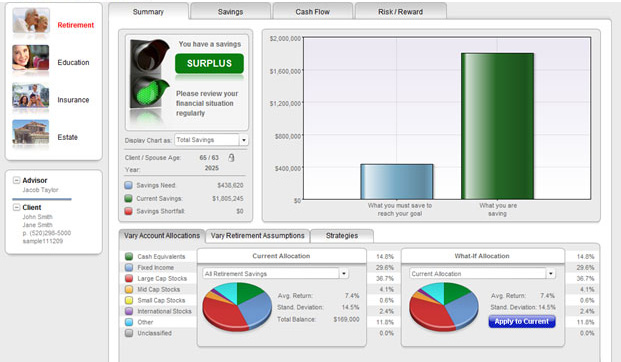The width and height of the screenshot is (621, 362).
Task: Collapse the Advisor section
Action: pyautogui.click(x=16, y=180)
